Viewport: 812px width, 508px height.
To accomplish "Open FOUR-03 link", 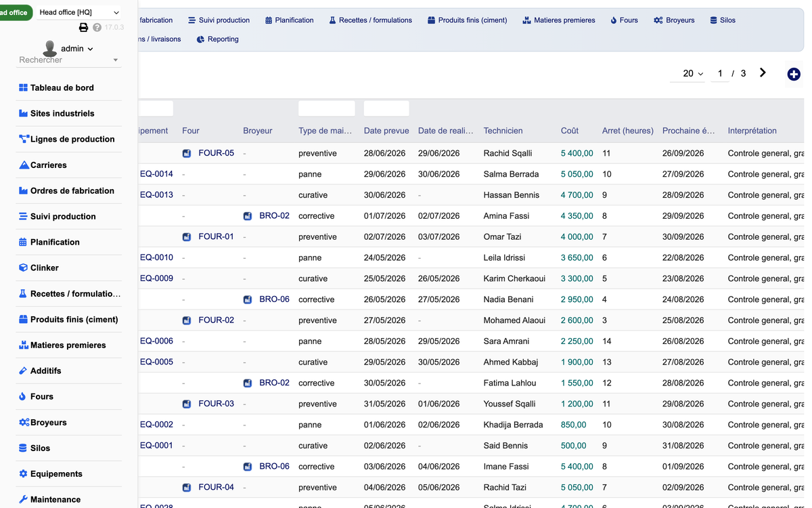I will click(216, 404).
